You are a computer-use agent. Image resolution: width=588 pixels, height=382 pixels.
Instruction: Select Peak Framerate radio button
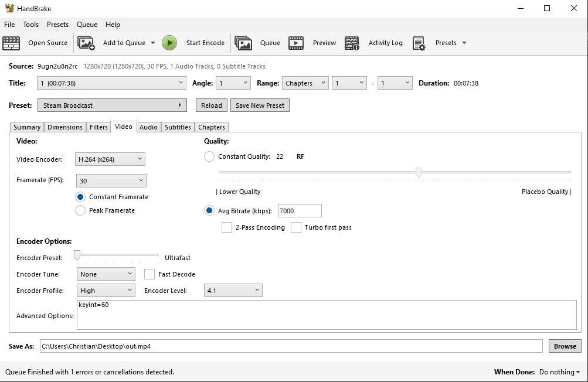tap(80, 210)
